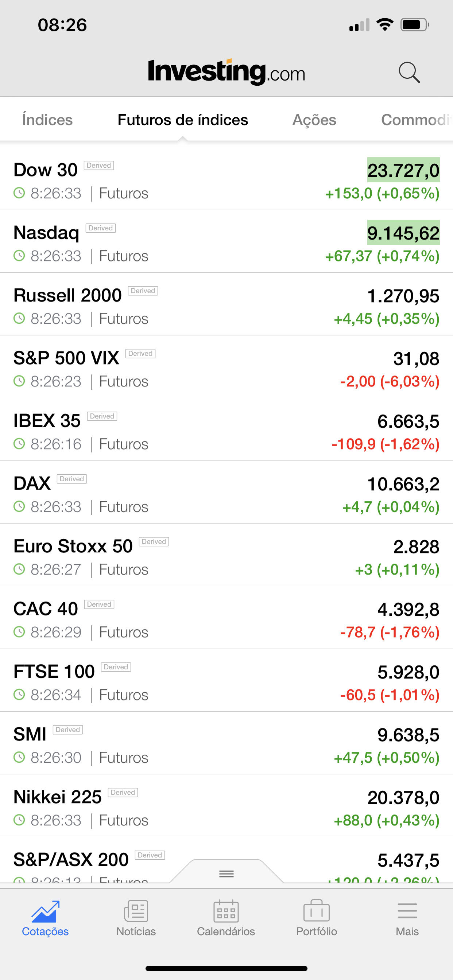The width and height of the screenshot is (453, 980).
Task: Expand the bottom pull-up drawer handle
Action: (x=226, y=874)
